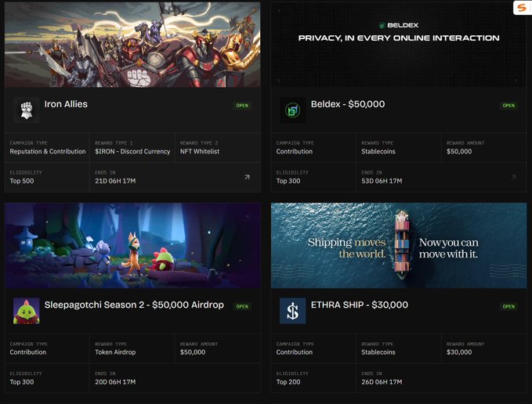Click the Sleepagotchi forest banner image

[x=132, y=245]
